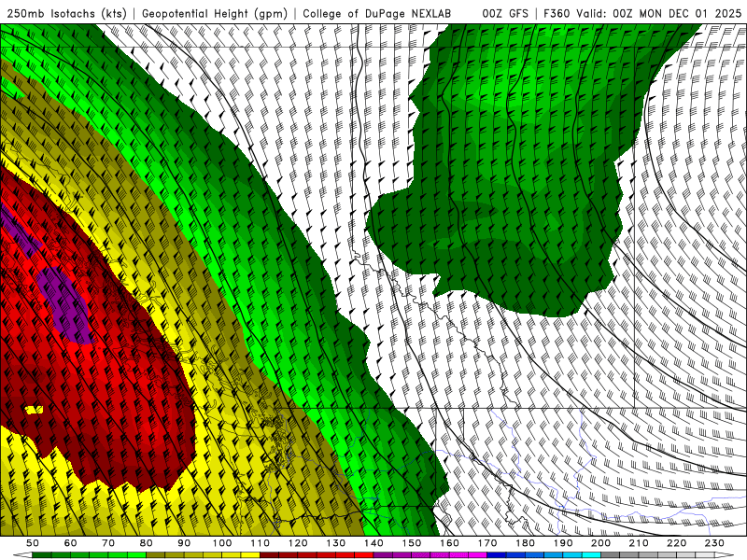This screenshot has width=747, height=560.
Task: Click the '250mb Isotachs (kts)' title text
Action: pyautogui.click(x=66, y=13)
